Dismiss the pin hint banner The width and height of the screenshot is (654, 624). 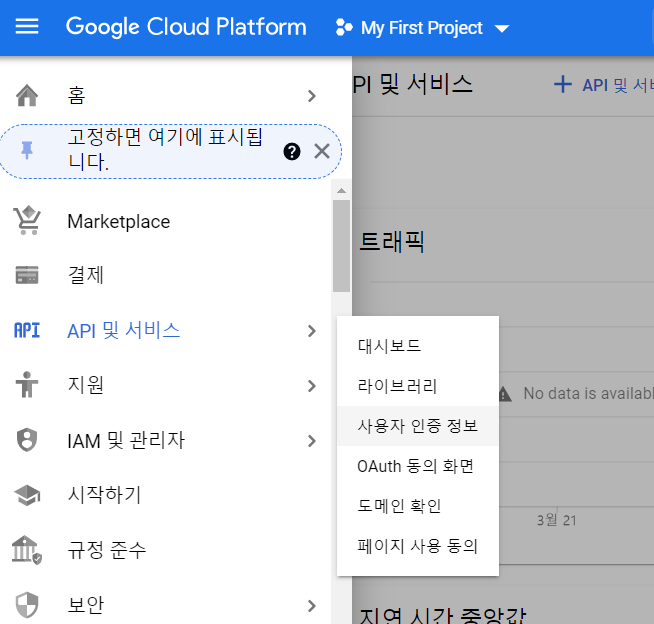tap(322, 151)
